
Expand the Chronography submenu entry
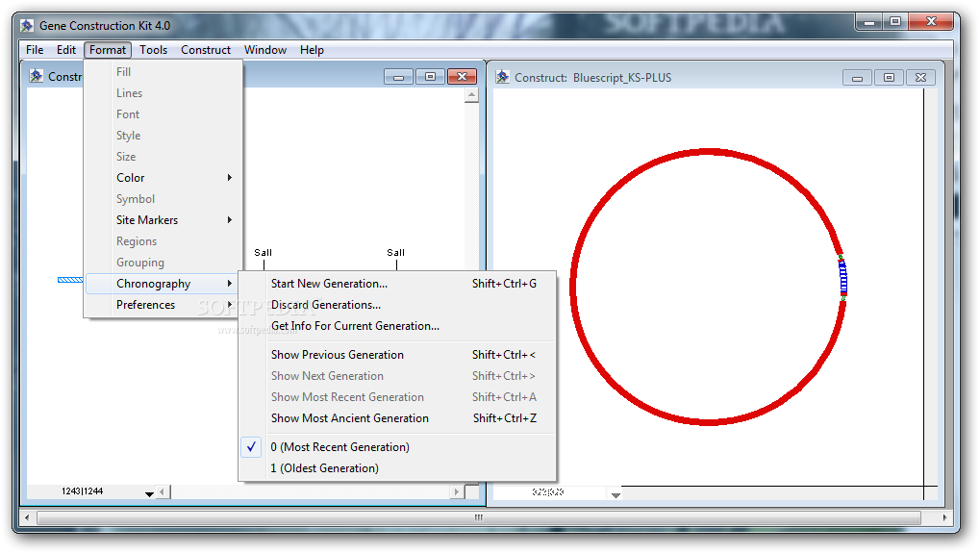(x=163, y=284)
